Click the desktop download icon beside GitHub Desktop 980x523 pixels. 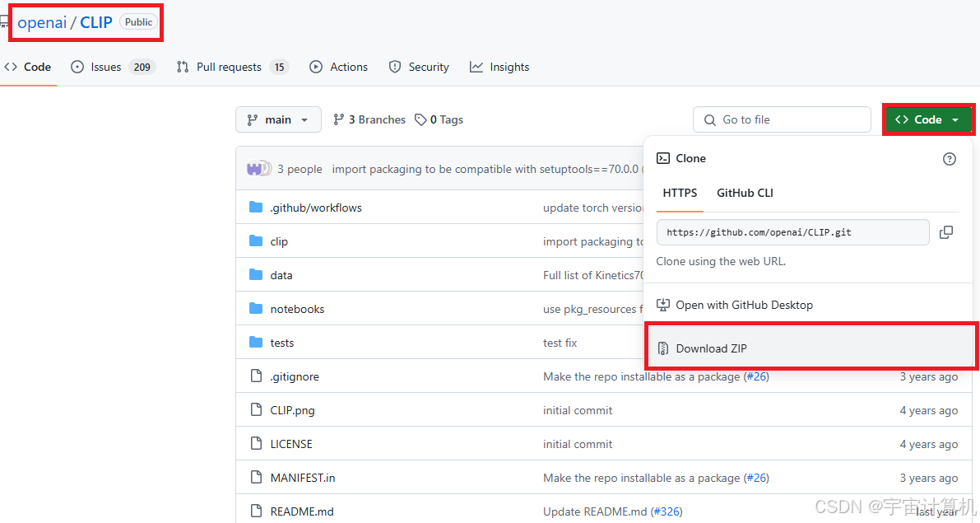(x=663, y=306)
